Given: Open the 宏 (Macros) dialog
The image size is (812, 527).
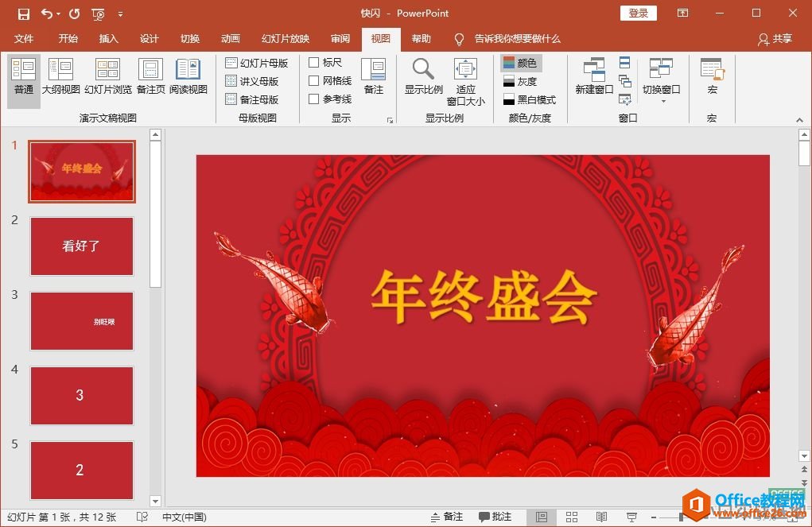Looking at the screenshot, I should 710,77.
